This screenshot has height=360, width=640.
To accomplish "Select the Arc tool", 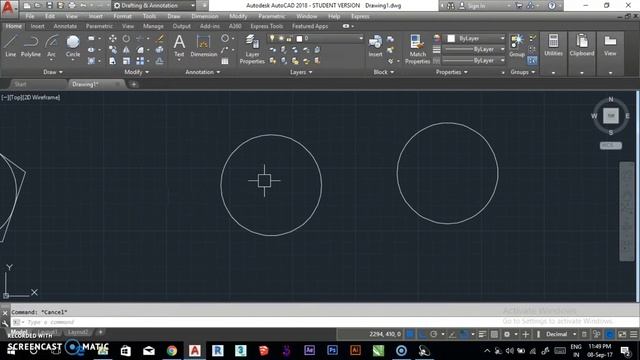I will click(x=51, y=46).
